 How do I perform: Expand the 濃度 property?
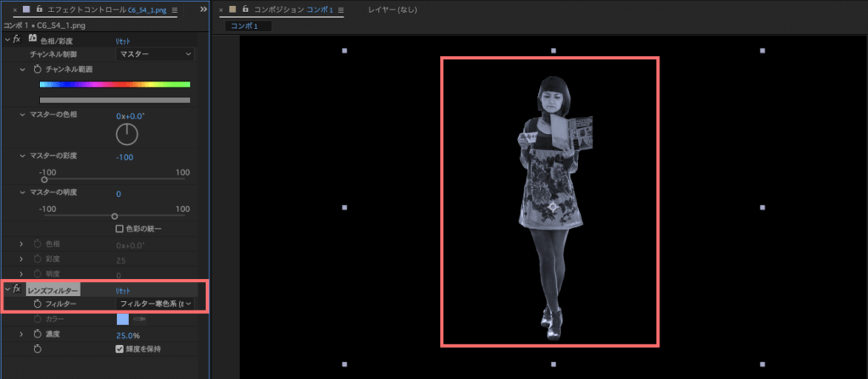pos(21,334)
